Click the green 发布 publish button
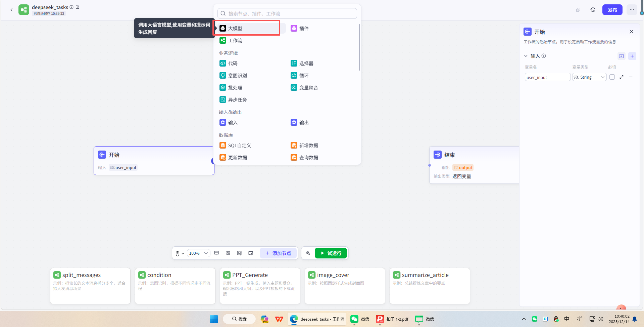Image resolution: width=644 pixels, height=327 pixels. point(612,10)
